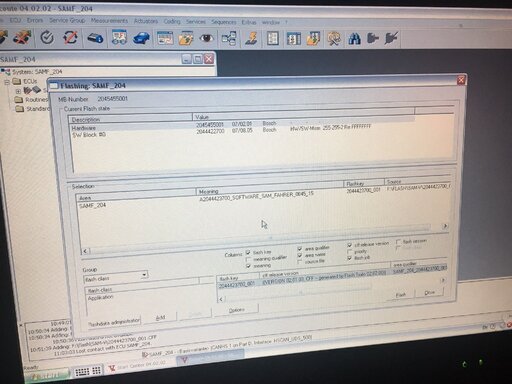Click the ECU device info icon
This screenshot has width=512, height=384.
click(x=95, y=38)
